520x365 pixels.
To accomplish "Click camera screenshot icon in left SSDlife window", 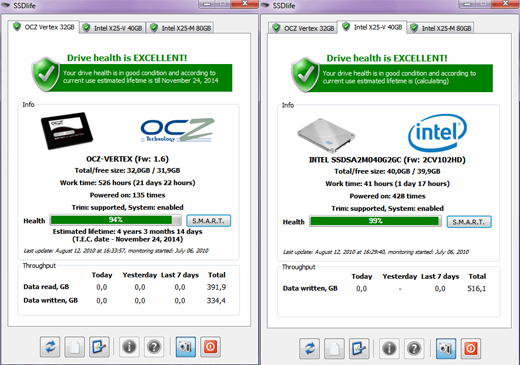I will click(x=186, y=347).
